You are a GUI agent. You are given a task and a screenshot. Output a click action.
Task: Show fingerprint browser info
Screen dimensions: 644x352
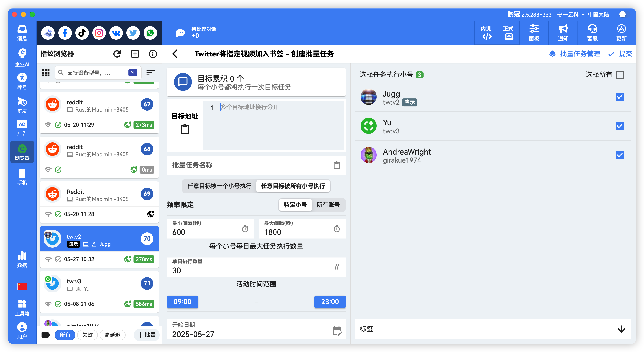153,54
